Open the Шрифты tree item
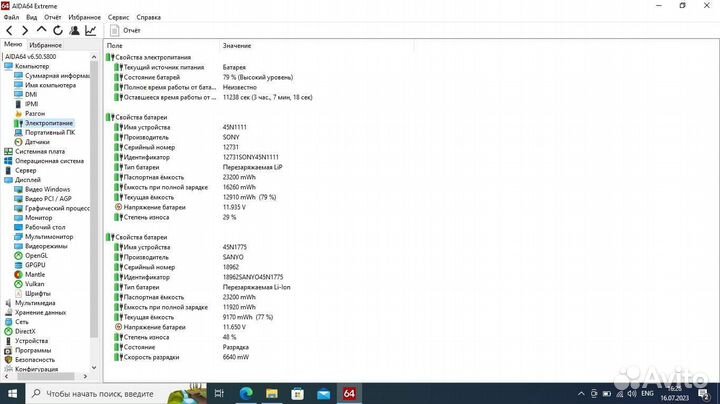Viewport: 720px width, 404px height. [x=33, y=293]
